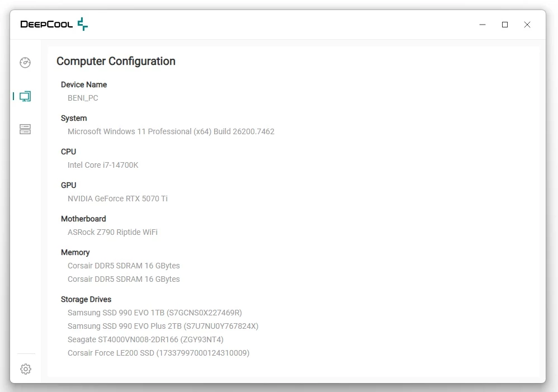Click the Corsair Force LE200 SSD entry
Viewport: 558px width, 392px height.
click(158, 353)
